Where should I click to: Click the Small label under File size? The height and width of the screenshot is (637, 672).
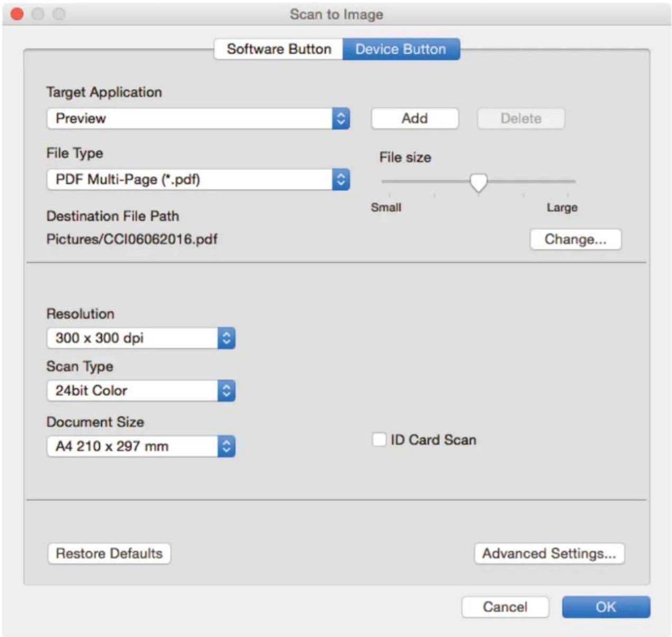coord(386,208)
